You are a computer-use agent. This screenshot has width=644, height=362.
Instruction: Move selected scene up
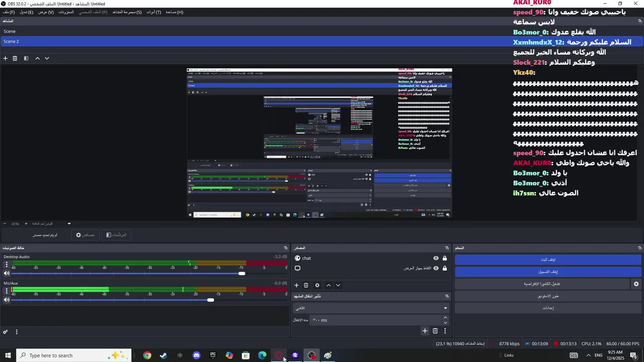pyautogui.click(x=37, y=58)
